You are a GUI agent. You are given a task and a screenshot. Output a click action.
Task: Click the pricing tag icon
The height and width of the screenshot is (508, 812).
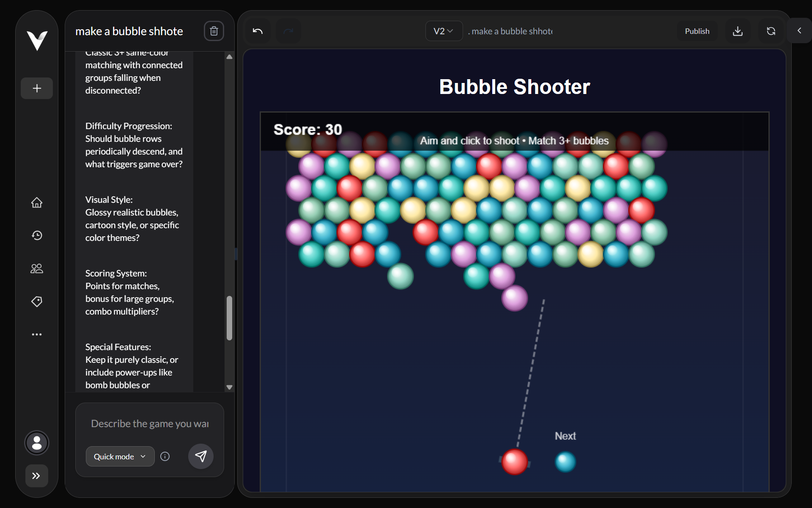(x=37, y=301)
